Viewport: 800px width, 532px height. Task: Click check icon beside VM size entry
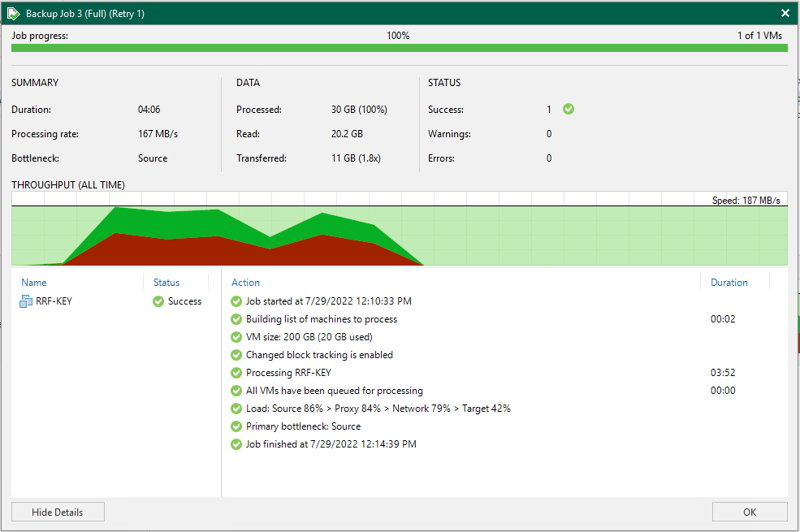(236, 337)
